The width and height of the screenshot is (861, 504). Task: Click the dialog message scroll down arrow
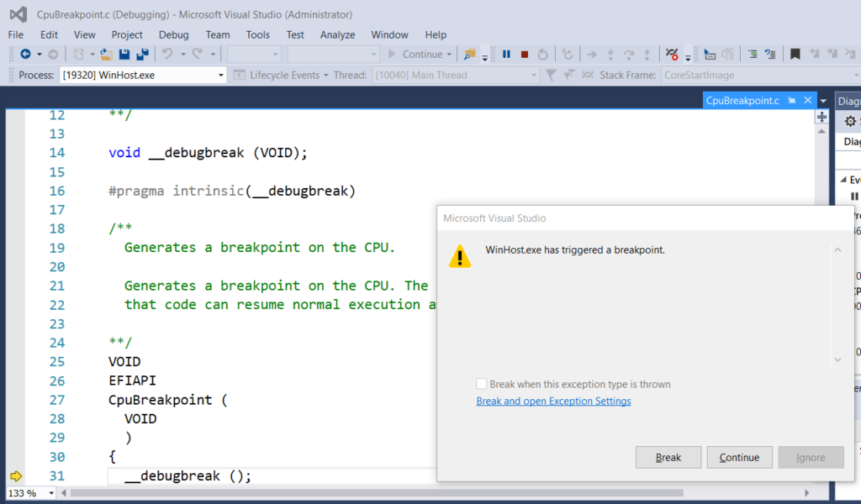tap(838, 360)
